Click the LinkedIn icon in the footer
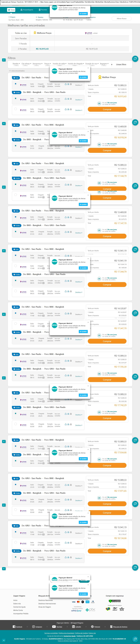Screen dimensions: 140x644 [73, 627]
